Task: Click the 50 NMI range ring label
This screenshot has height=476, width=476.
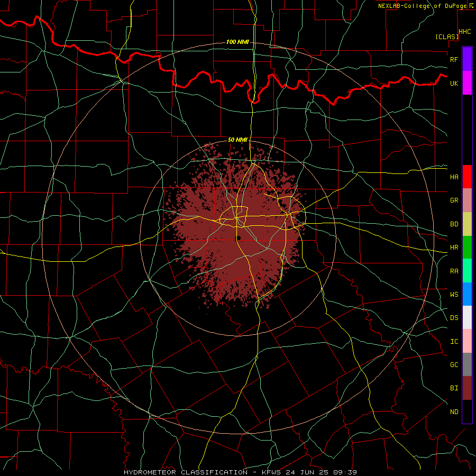Action: [x=237, y=140]
